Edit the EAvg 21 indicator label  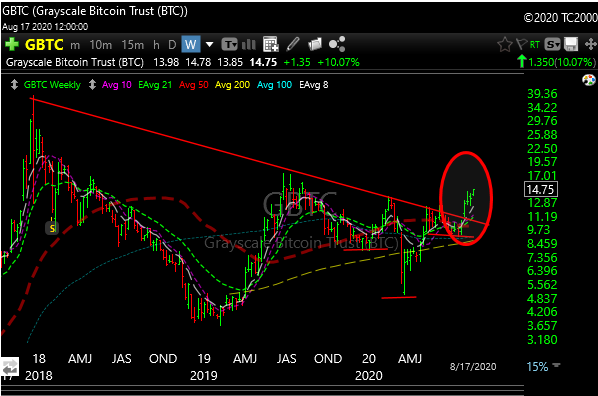tap(155, 85)
